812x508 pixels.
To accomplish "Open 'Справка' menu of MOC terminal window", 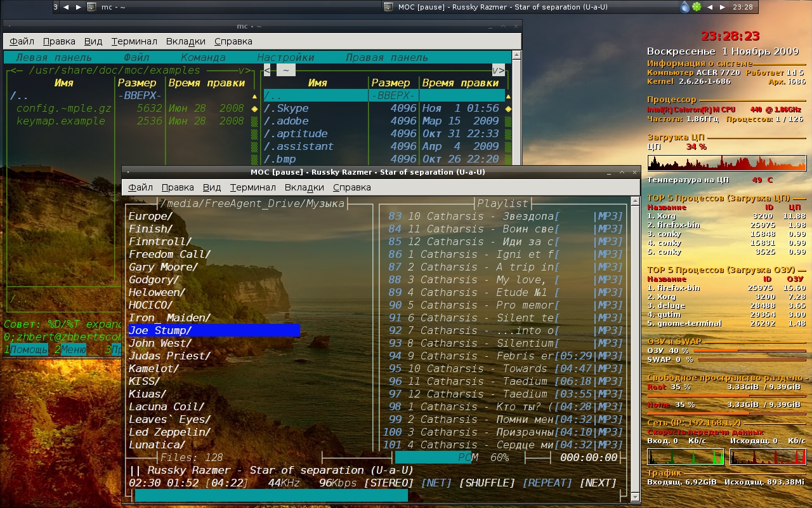I will [352, 187].
